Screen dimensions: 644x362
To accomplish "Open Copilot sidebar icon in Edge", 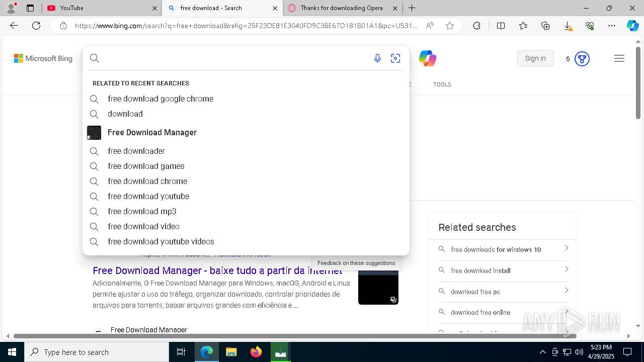I will tap(632, 26).
